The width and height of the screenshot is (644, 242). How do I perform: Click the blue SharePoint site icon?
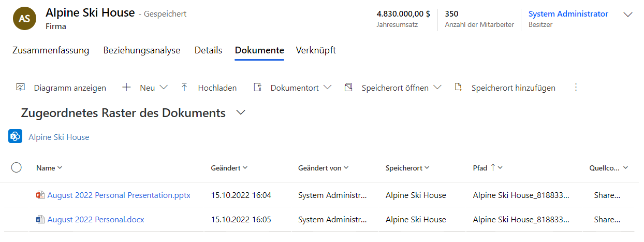(15, 137)
